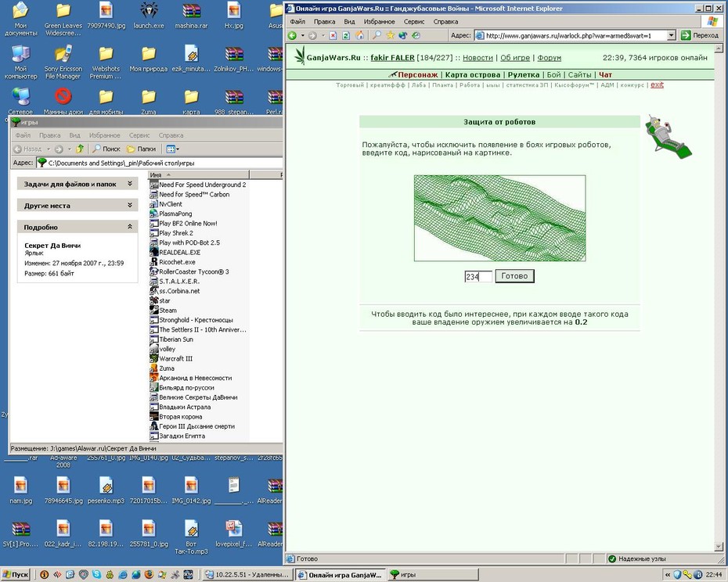This screenshot has width=728, height=582.
Task: Click the nam.jpg desktop icon
Action: click(x=21, y=491)
